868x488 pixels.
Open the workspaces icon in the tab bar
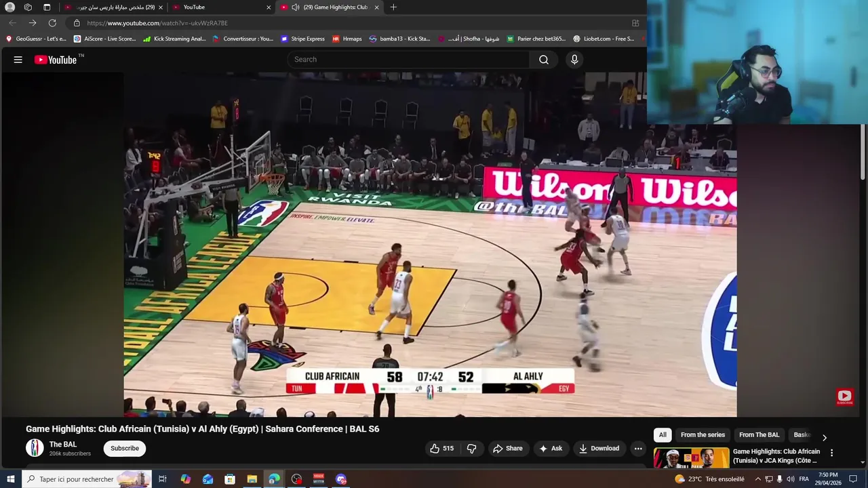point(28,7)
